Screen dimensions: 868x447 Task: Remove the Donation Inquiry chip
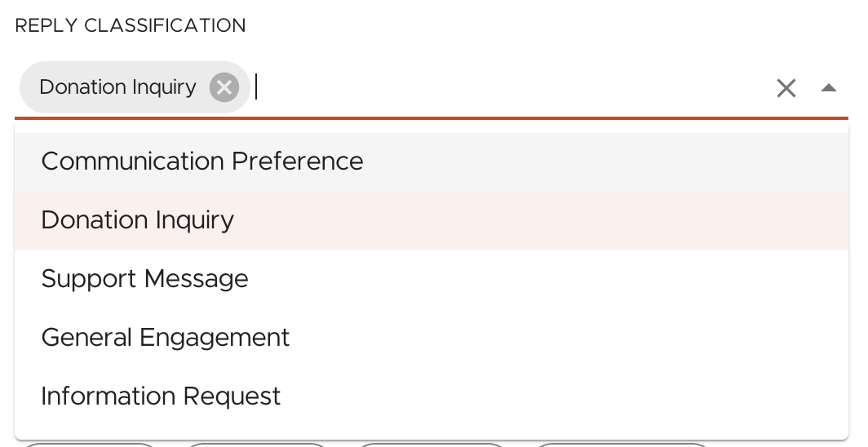[x=224, y=87]
